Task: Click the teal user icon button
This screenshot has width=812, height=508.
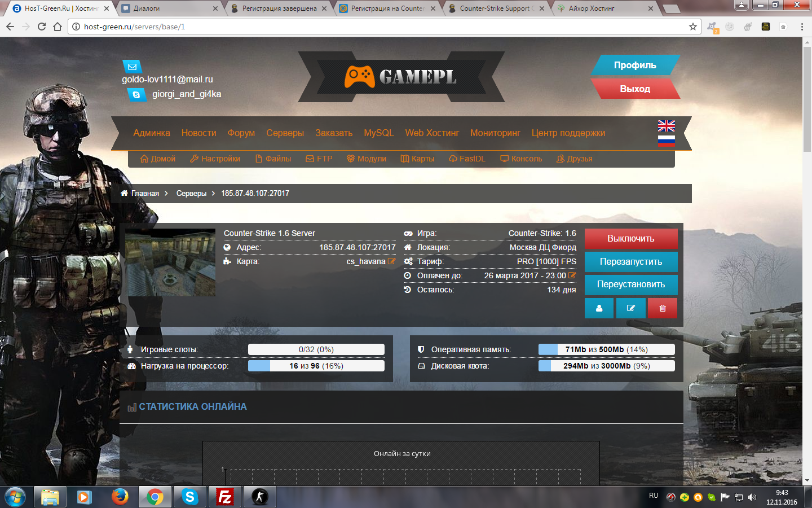Action: 599,308
